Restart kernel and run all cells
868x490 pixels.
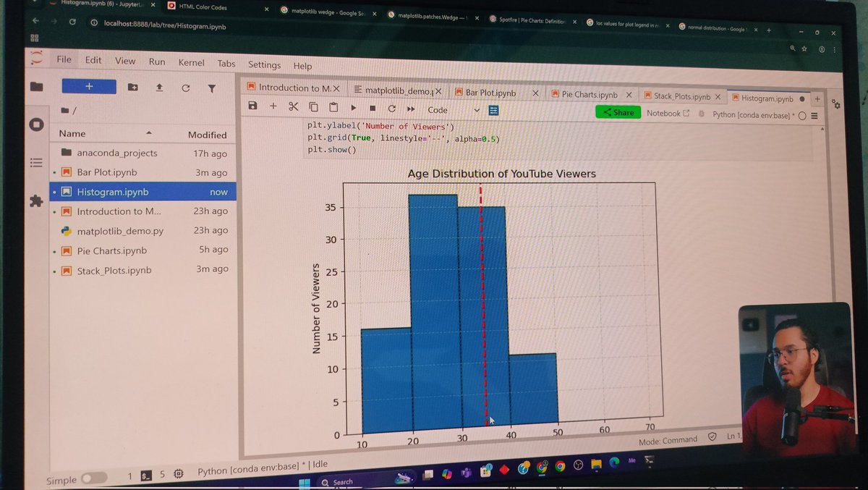[411, 109]
